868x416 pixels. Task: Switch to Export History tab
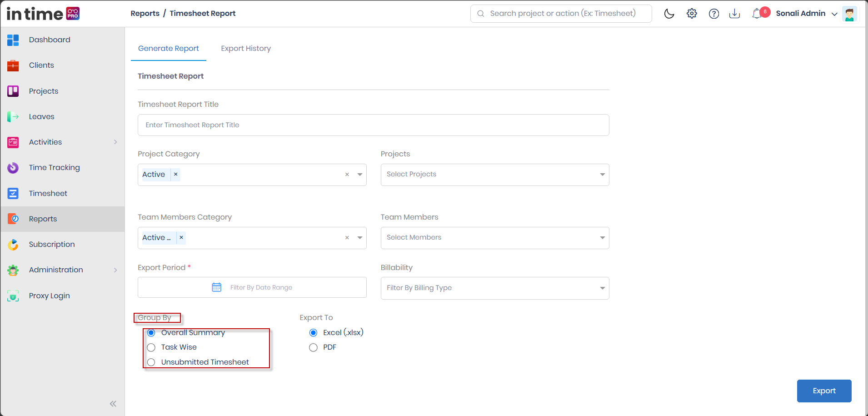point(246,49)
